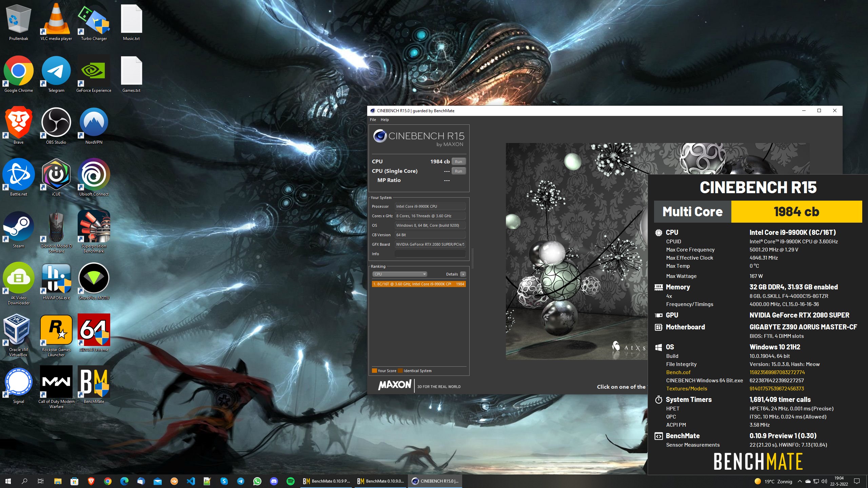868x488 pixels.
Task: Click the Cinebench R15 logo sphere
Action: click(380, 136)
